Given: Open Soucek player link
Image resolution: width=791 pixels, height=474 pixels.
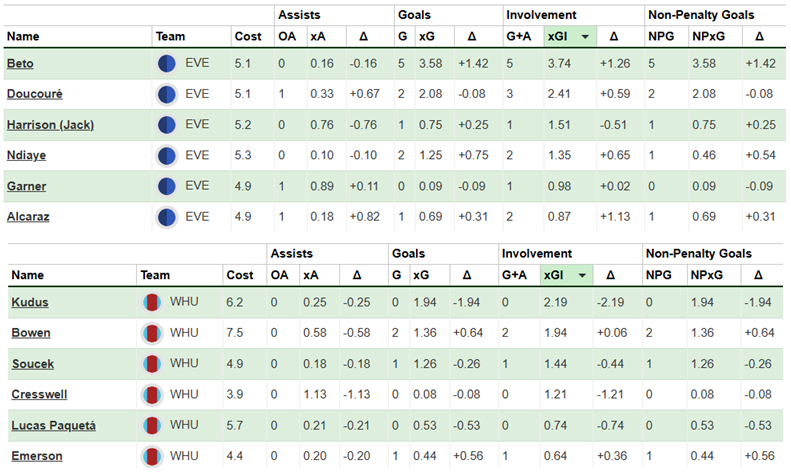Looking at the screenshot, I should (x=31, y=363).
